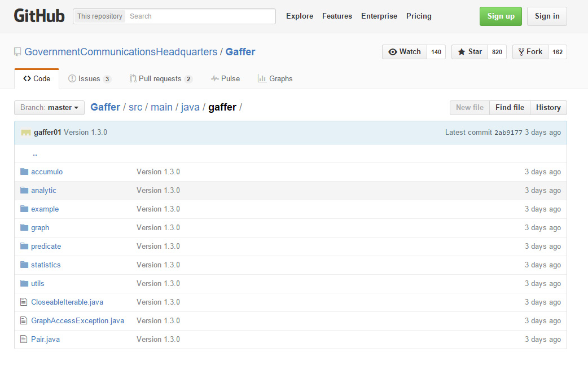The image size is (588, 365).
Task: Click Pricing in the top navigation
Action: 419,16
